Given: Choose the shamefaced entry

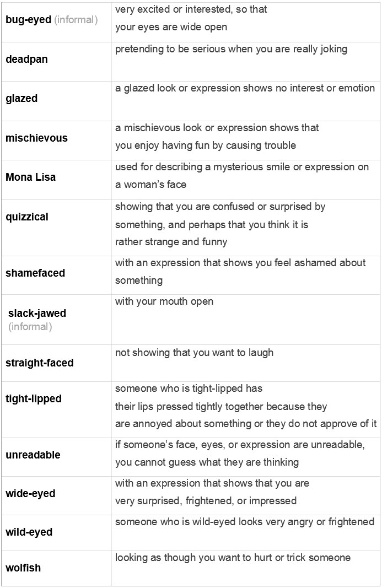Looking at the screenshot, I should click(35, 273).
